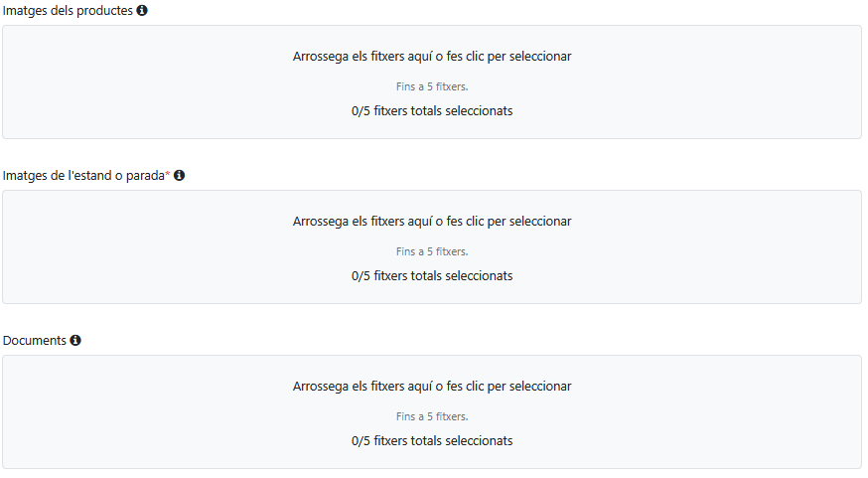Click 'Arrossega els fitxers' text under Documents
868x478 pixels.
[432, 387]
